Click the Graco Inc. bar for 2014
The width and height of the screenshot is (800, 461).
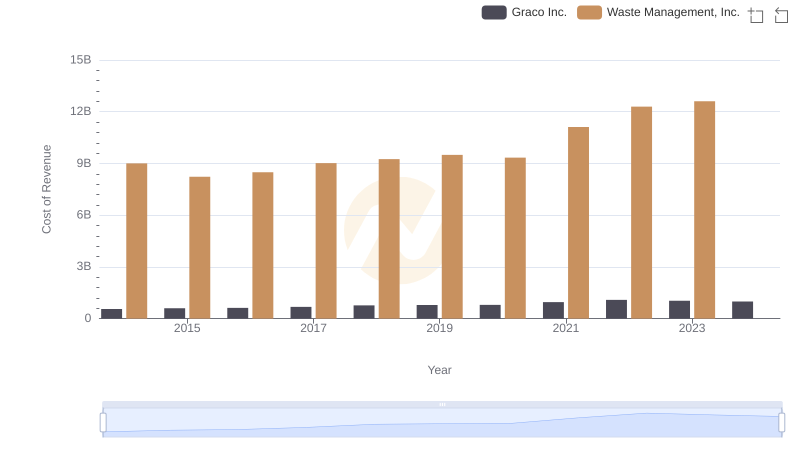click(x=112, y=314)
